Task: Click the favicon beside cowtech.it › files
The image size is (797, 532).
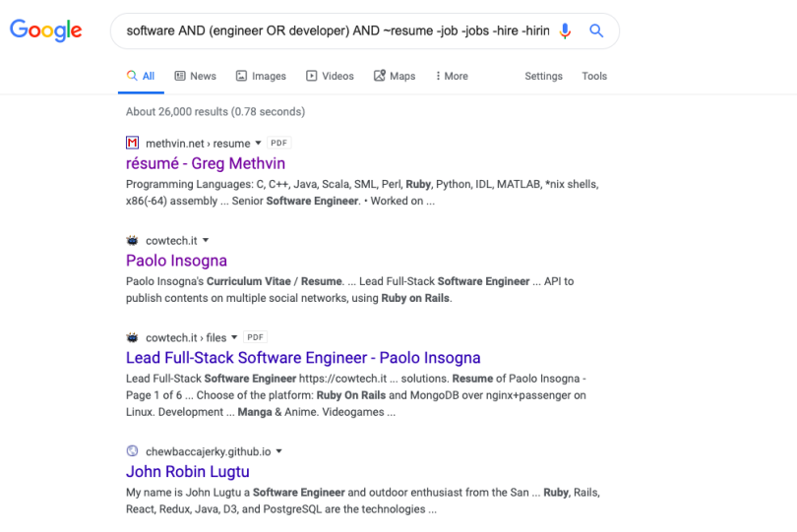Action: pos(132,337)
